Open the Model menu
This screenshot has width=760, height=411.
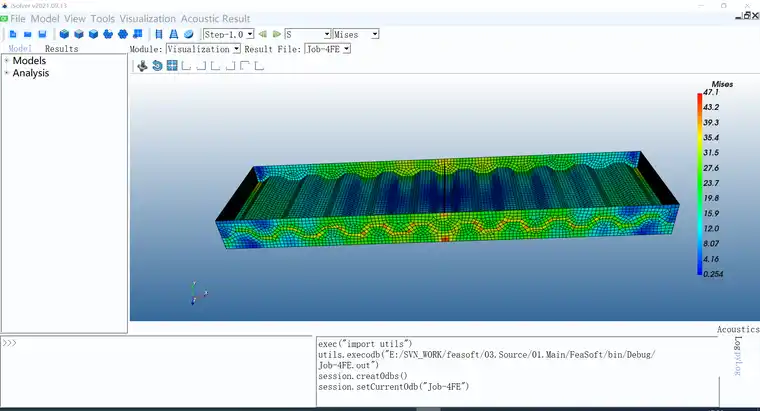(45, 19)
